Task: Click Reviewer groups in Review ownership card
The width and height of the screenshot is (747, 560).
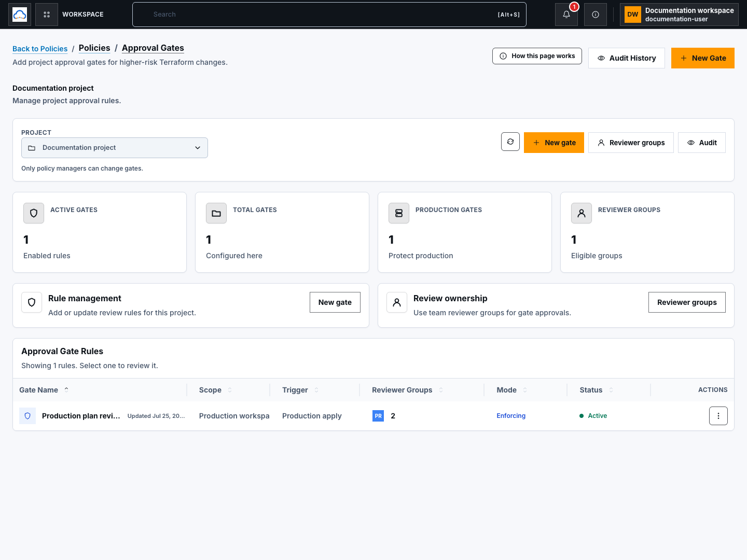Action: (687, 302)
